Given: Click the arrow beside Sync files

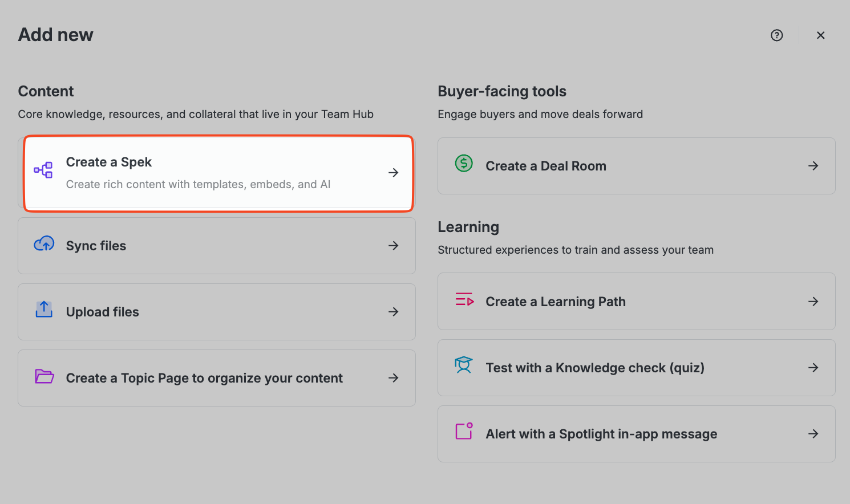Looking at the screenshot, I should point(394,246).
